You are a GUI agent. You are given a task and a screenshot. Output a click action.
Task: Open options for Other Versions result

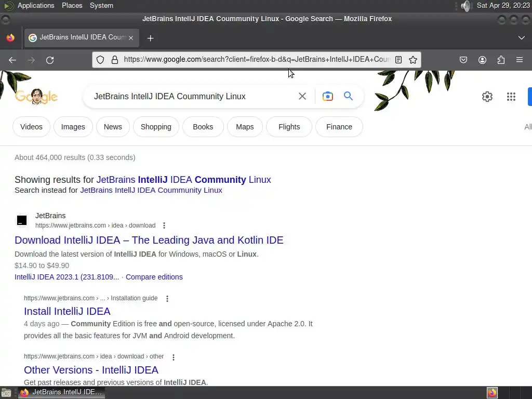[174, 357]
